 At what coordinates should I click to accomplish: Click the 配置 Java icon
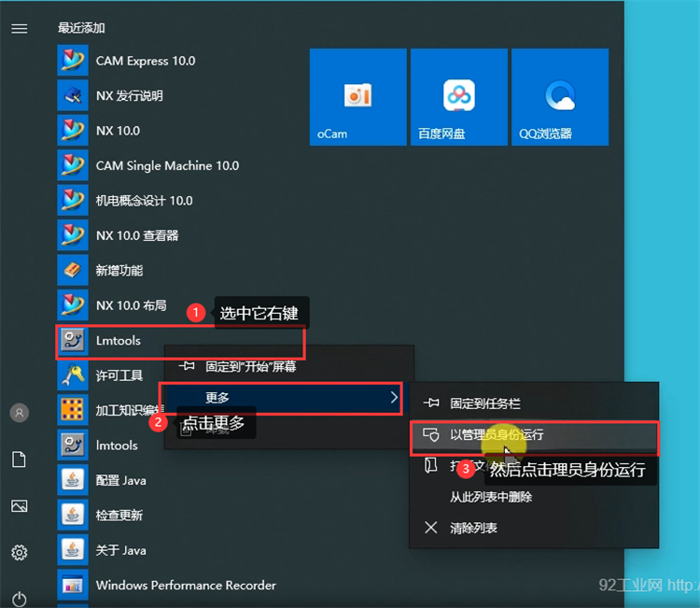[72, 480]
